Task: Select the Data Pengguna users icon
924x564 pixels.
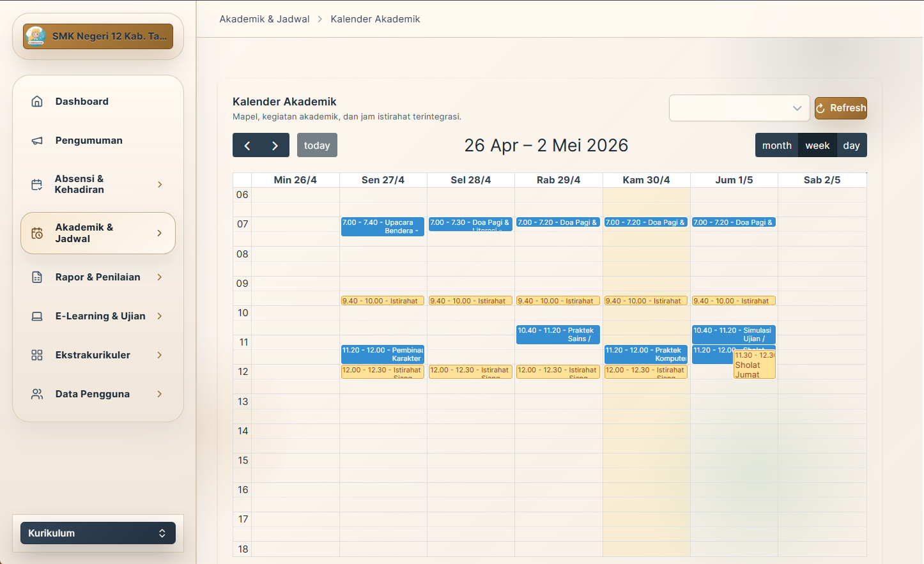Action: 37,393
